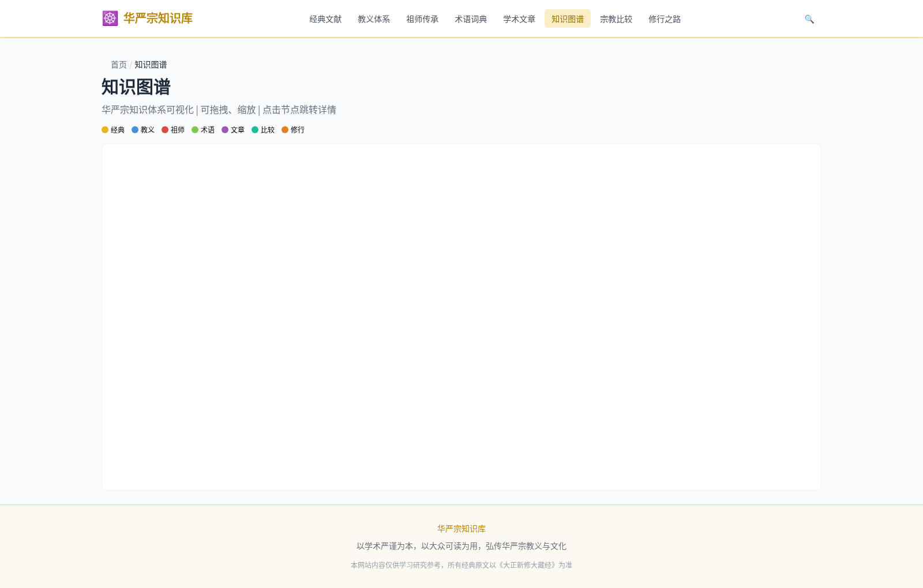The width and height of the screenshot is (923, 588).
Task: Click the teal 比较 legend dot
Action: (255, 130)
